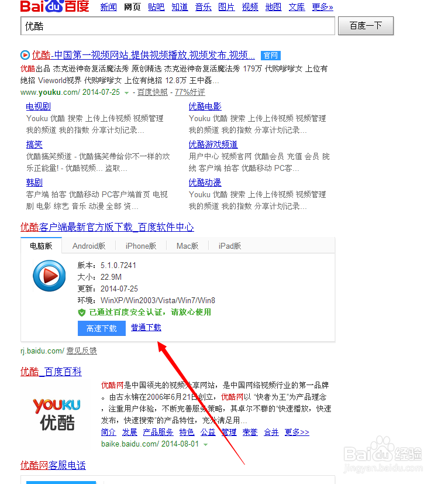Switch to the Mac版 tab

point(187,246)
